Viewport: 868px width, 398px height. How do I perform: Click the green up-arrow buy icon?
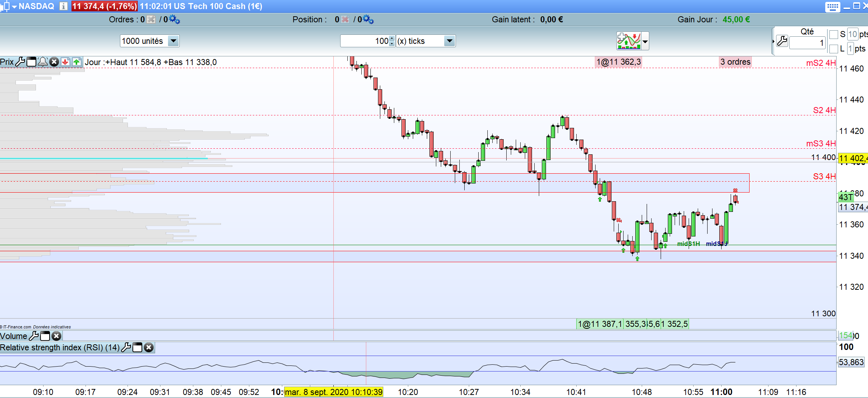point(77,62)
